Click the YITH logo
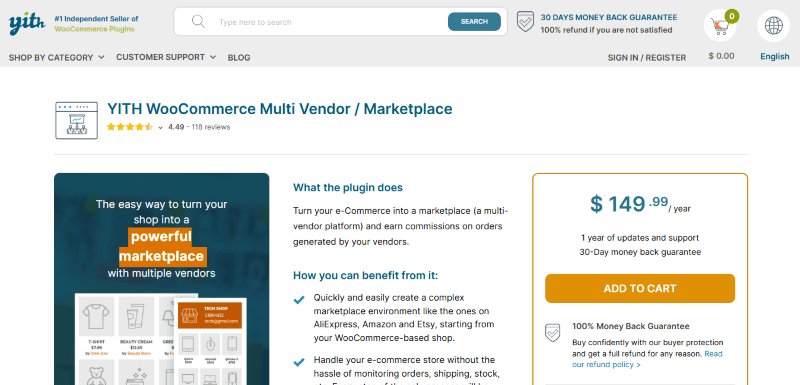 [x=27, y=23]
